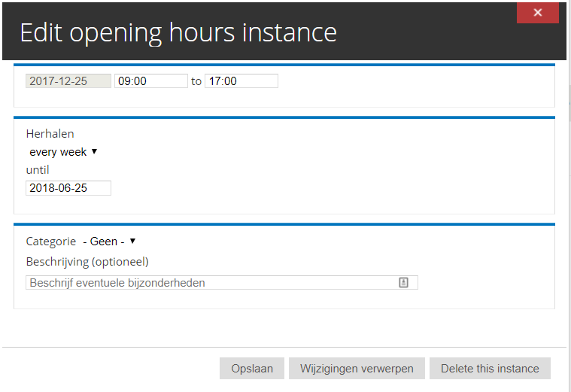571x392 pixels.
Task: Click the 2017-12-25 date field
Action: tap(68, 81)
